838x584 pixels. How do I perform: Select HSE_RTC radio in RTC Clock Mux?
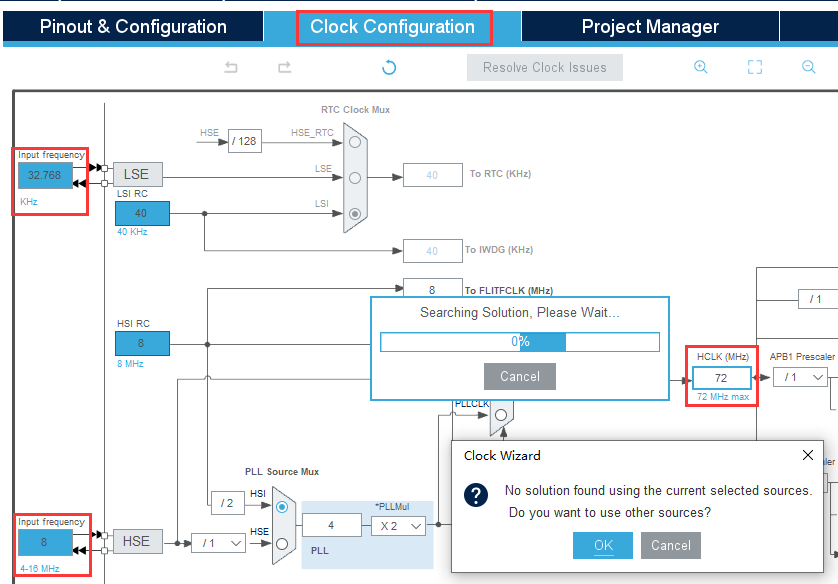pos(355,142)
